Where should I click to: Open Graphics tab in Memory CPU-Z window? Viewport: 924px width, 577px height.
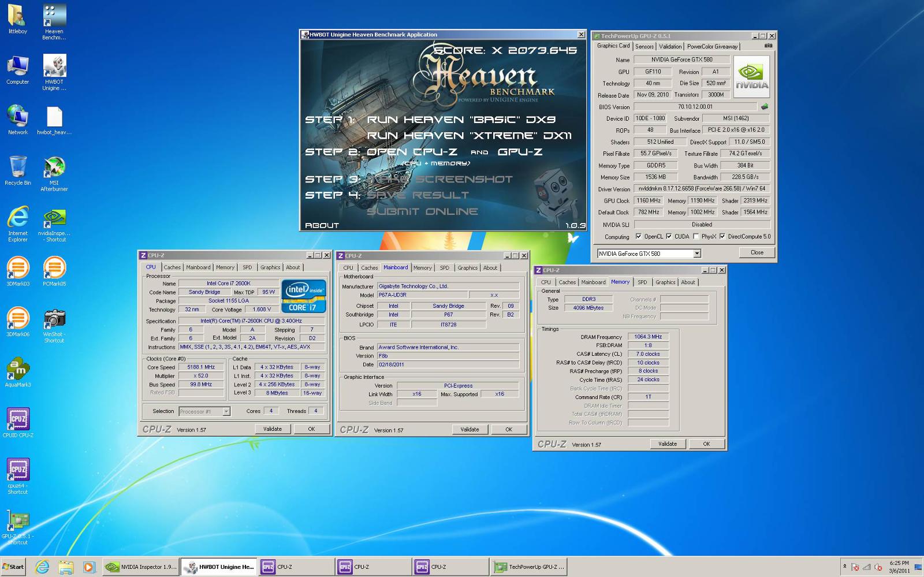665,282
